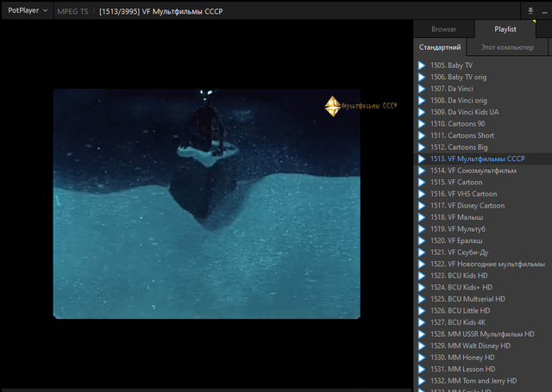Screen dimensions: 552x392
Task: Open the PotPlayer main menu dropdown
Action: [28, 10]
